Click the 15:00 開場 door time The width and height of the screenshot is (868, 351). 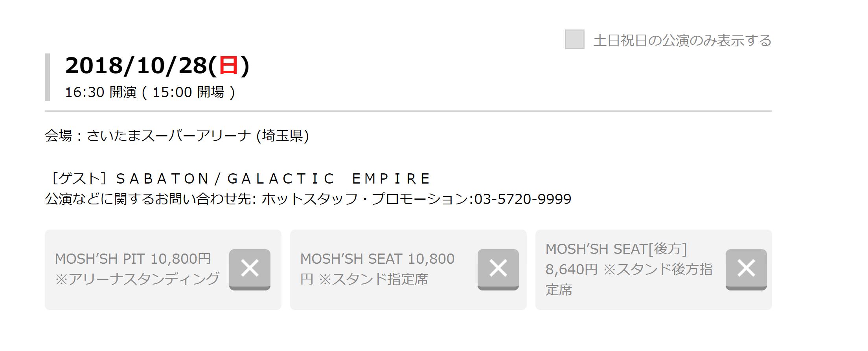tap(188, 92)
